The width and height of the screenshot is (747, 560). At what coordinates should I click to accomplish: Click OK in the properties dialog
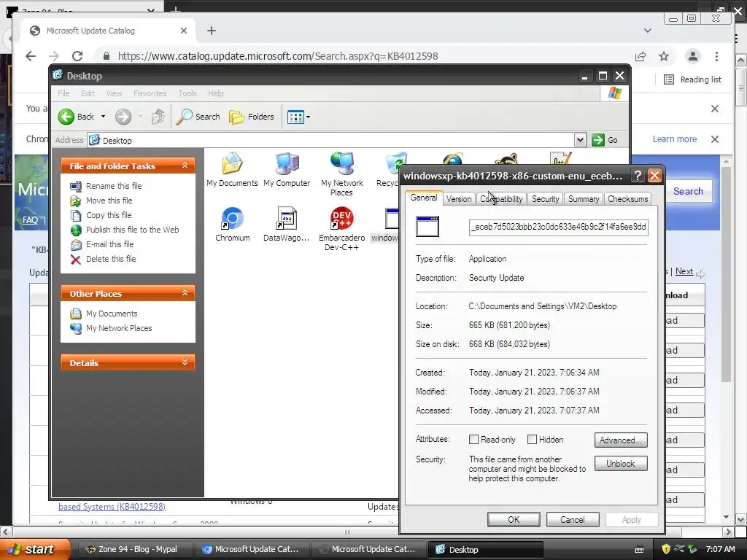coord(514,519)
